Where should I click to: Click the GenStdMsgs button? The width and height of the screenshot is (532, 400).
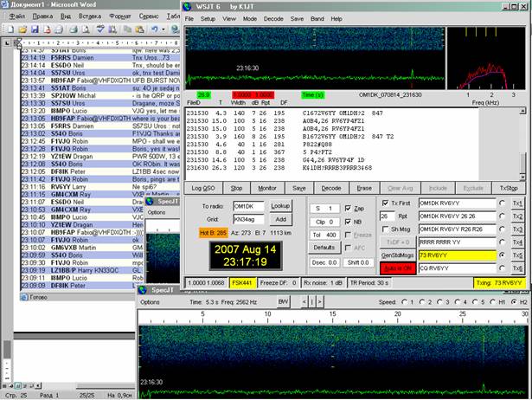tap(397, 255)
